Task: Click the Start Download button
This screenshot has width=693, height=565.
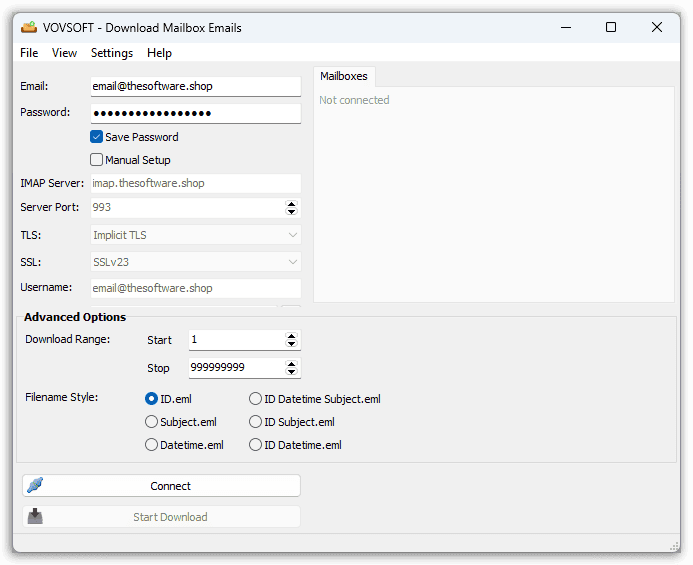Action: click(161, 517)
